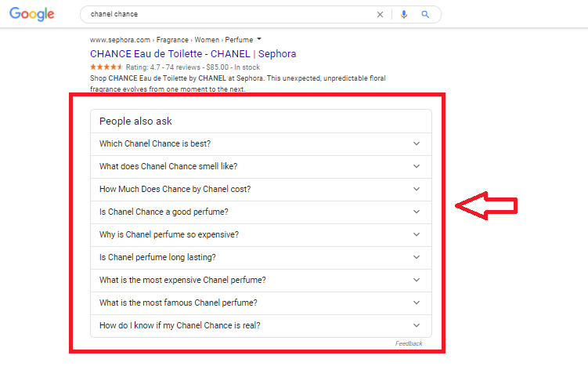Image resolution: width=588 pixels, height=366 pixels.
Task: Clear the search box with X icon
Action: [381, 14]
